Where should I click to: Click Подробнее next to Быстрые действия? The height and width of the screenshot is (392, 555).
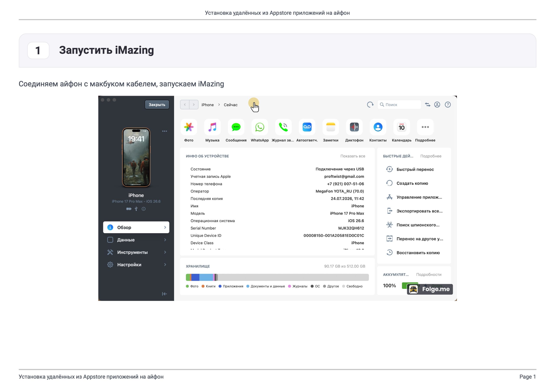tap(431, 156)
